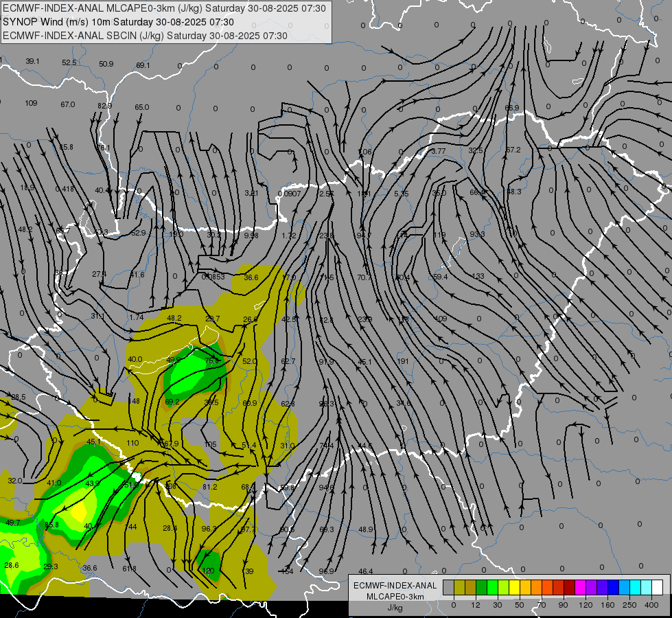Click the map value '85.8'
672x618 pixels.
tap(51, 525)
